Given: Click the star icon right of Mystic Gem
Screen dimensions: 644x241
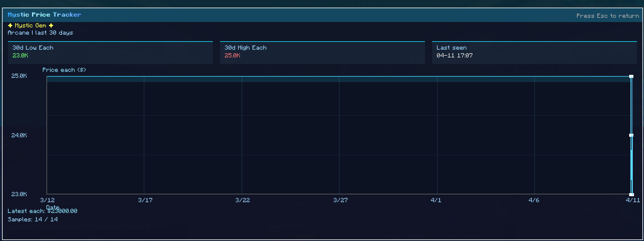Looking at the screenshot, I should [x=51, y=25].
